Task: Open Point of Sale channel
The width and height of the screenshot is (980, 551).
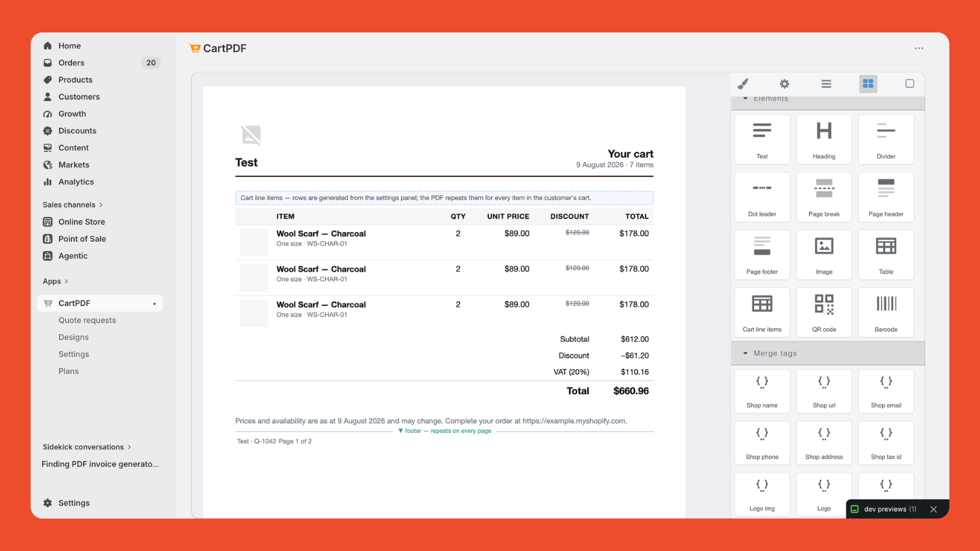Action: [101, 239]
